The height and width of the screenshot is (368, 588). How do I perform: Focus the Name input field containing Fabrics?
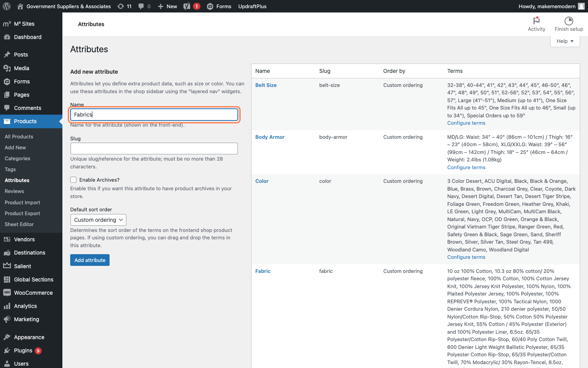click(x=154, y=115)
